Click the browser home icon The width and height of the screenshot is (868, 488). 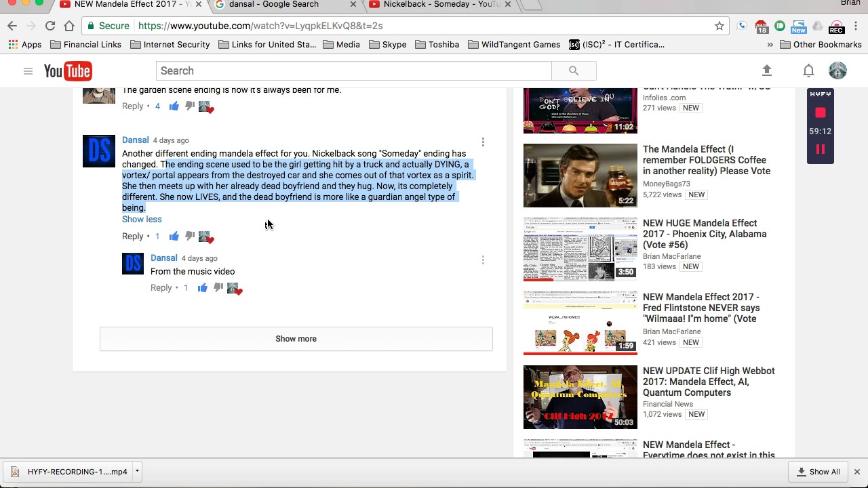pos(69,26)
